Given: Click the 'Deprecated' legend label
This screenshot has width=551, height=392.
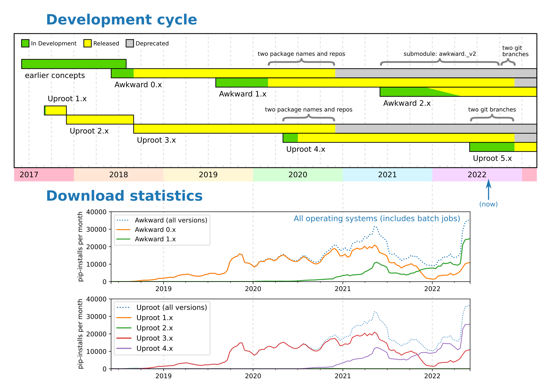Looking at the screenshot, I should coord(152,43).
